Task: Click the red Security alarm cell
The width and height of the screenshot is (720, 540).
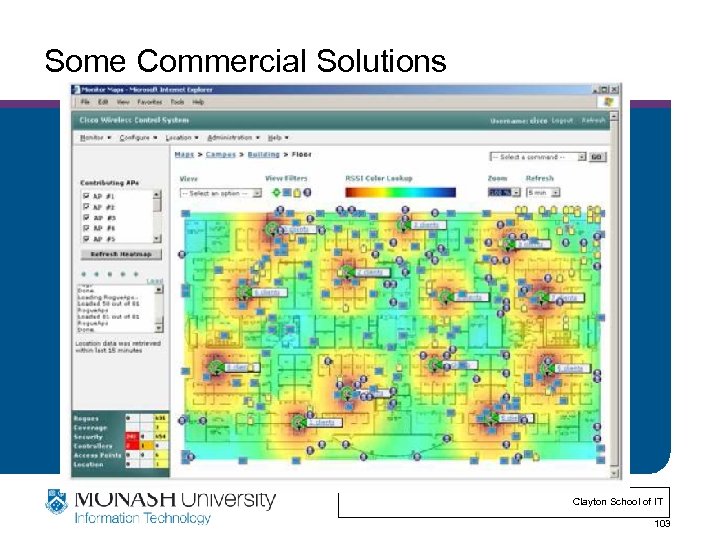Action: pyautogui.click(x=132, y=436)
